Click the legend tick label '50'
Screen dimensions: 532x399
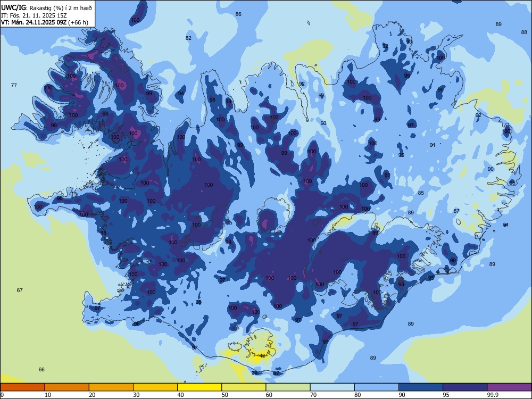pyautogui.click(x=225, y=395)
